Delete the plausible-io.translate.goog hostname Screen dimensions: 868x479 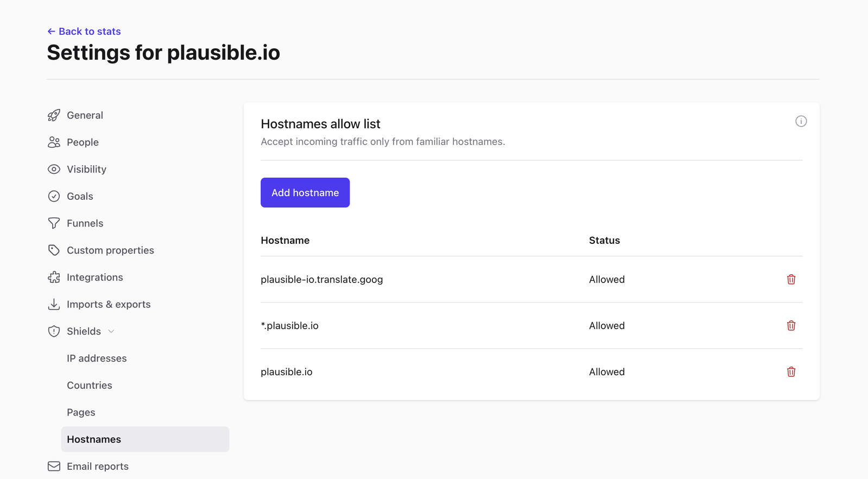[791, 279]
